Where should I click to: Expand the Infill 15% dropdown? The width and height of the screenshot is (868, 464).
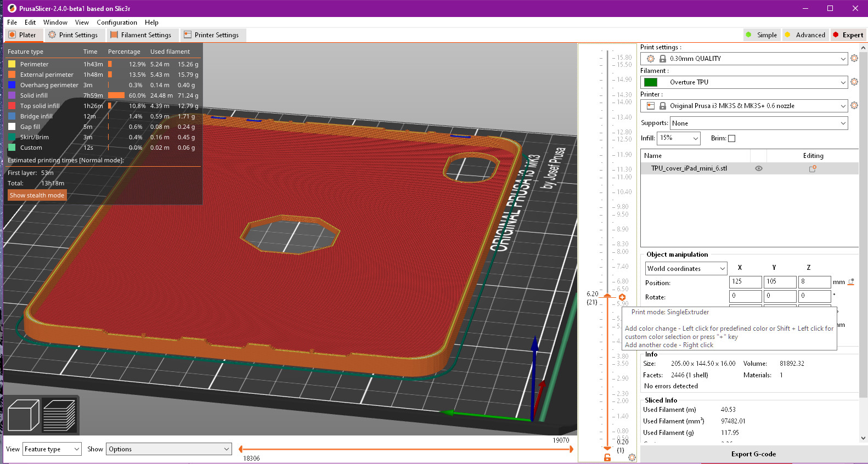click(679, 138)
